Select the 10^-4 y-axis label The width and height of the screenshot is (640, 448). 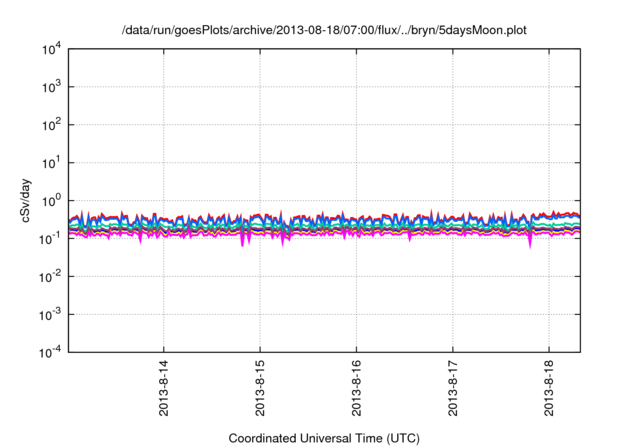click(50, 352)
